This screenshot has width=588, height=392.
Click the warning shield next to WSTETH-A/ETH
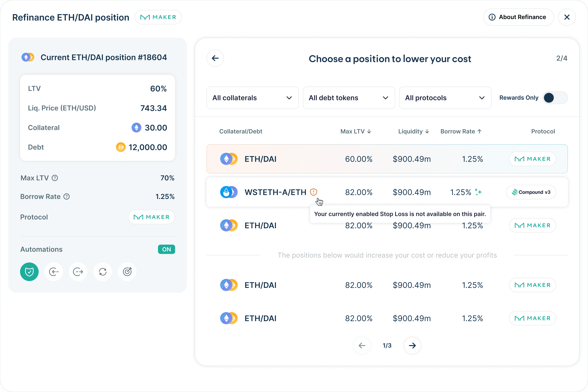[314, 192]
